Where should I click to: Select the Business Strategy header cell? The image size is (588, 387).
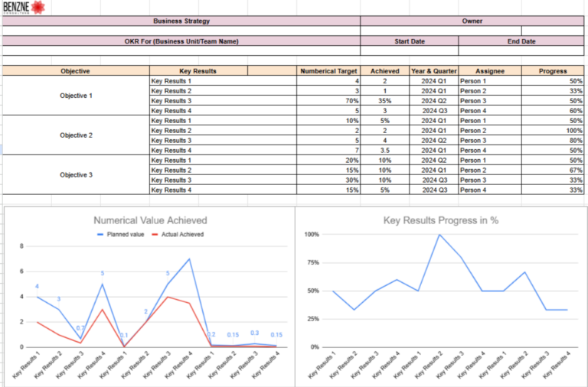coord(181,21)
